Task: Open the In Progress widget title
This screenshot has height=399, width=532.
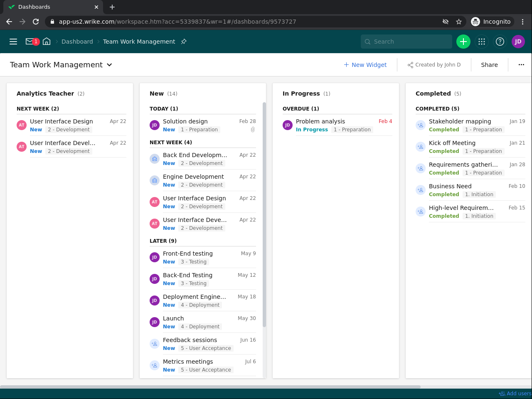Action: coord(301,94)
